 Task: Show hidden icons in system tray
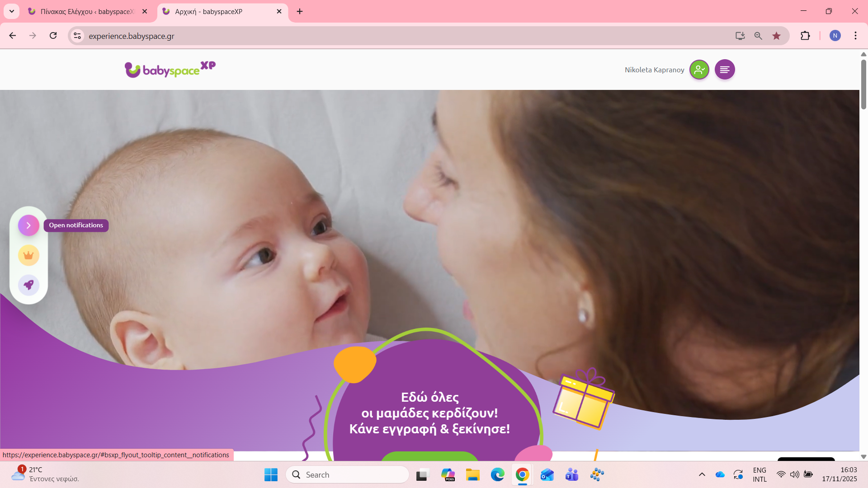tap(702, 474)
